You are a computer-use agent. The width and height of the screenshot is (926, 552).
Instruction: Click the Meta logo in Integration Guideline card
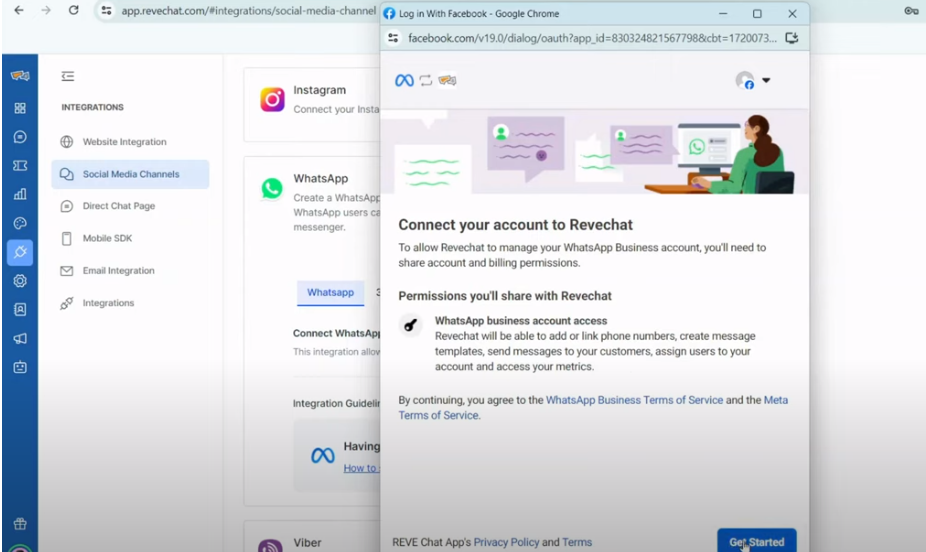pyautogui.click(x=322, y=455)
